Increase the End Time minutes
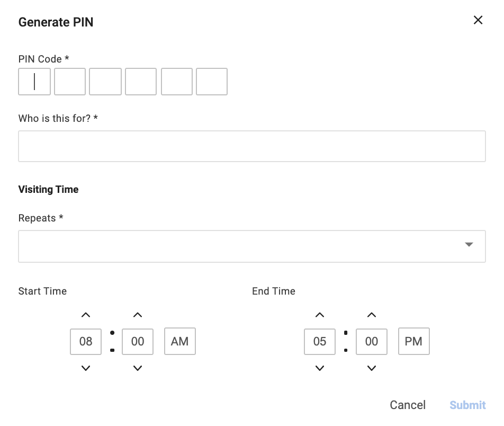The height and width of the screenshot is (426, 504). (372, 315)
